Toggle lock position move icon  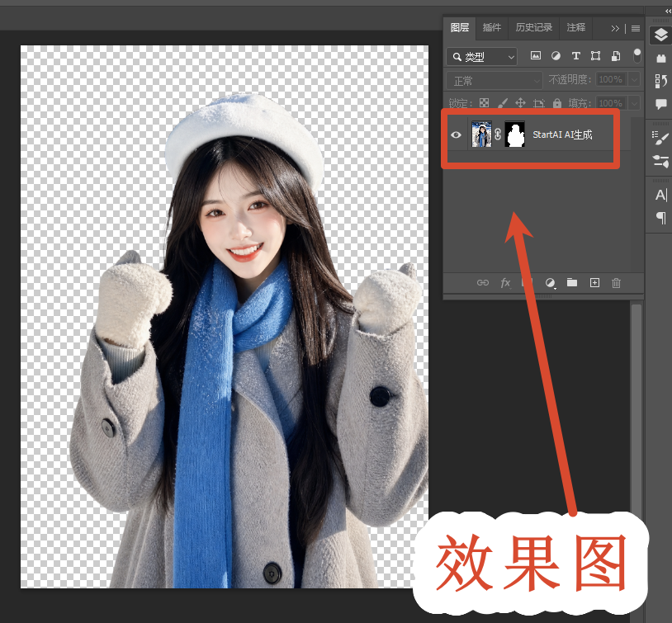(x=520, y=103)
